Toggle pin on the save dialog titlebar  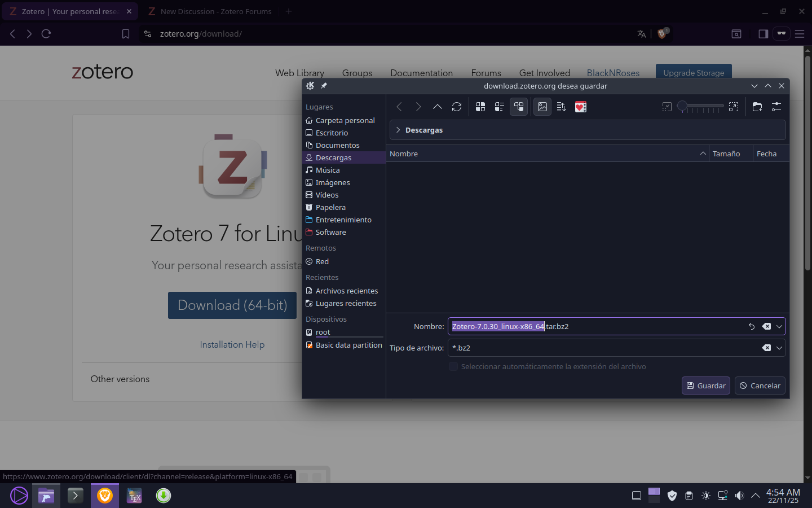point(324,86)
